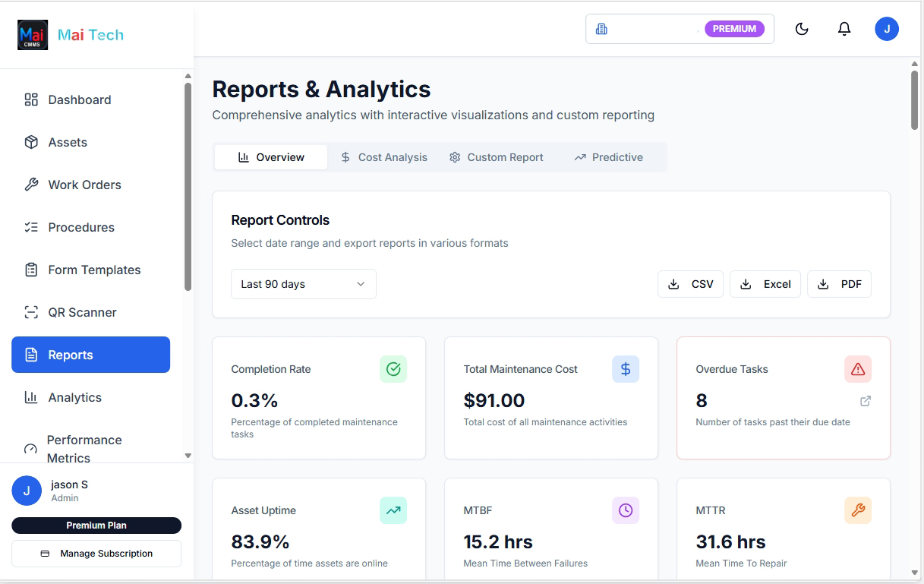924x584 pixels.
Task: Select the Work Orders wrench icon
Action: click(x=31, y=184)
